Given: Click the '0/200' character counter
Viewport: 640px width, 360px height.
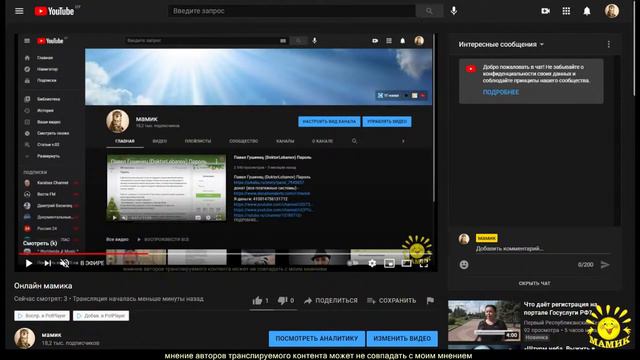Looking at the screenshot, I should tap(585, 264).
